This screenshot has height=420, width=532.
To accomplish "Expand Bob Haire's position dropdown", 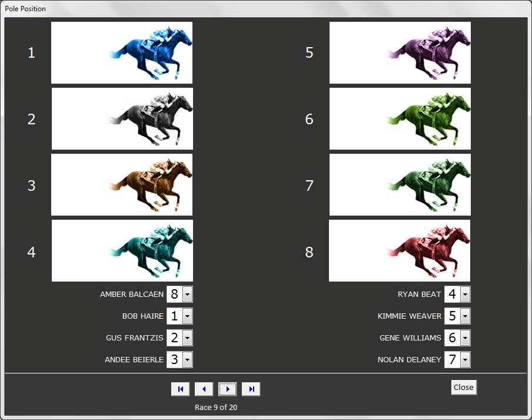I will click(187, 316).
